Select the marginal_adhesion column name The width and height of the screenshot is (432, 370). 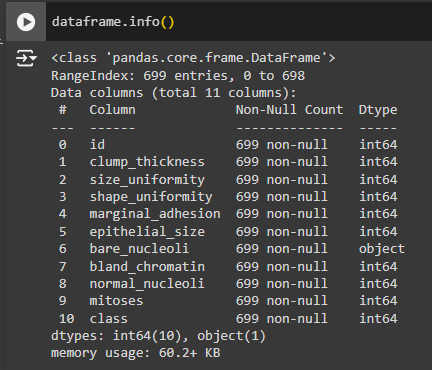pyautogui.click(x=155, y=214)
